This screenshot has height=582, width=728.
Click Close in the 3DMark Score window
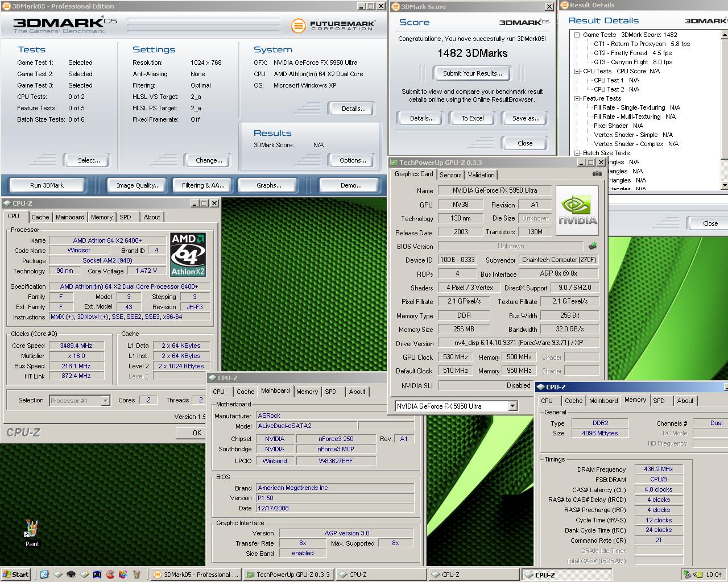pos(525,143)
